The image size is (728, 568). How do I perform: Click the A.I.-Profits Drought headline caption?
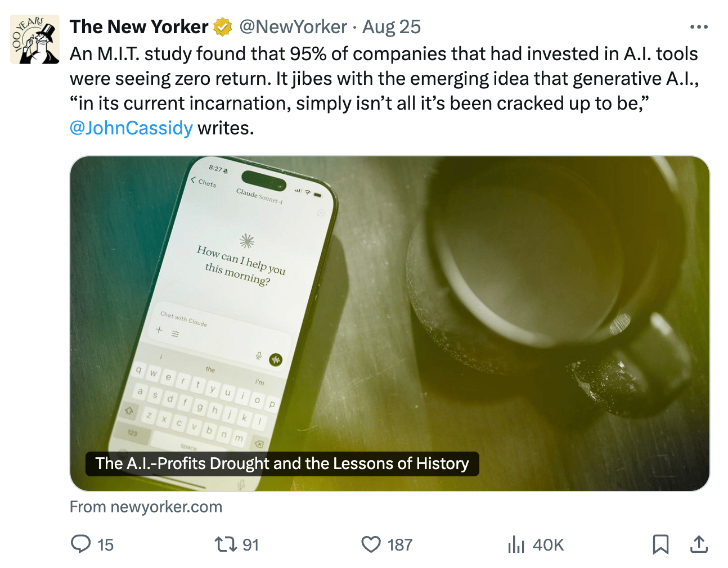(x=282, y=464)
